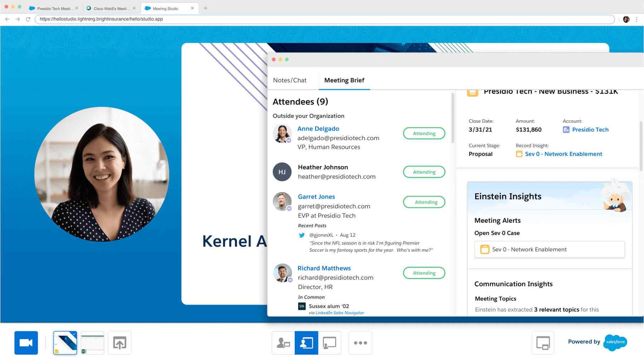Switch to the Notes/Chat tab

click(x=290, y=80)
